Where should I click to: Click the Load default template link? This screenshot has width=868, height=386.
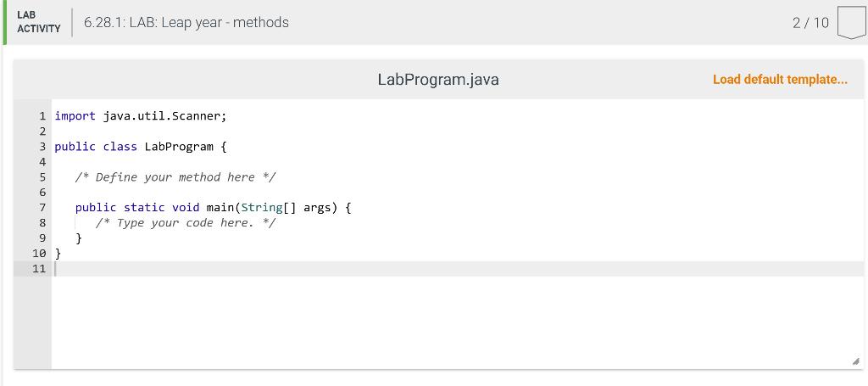point(780,79)
